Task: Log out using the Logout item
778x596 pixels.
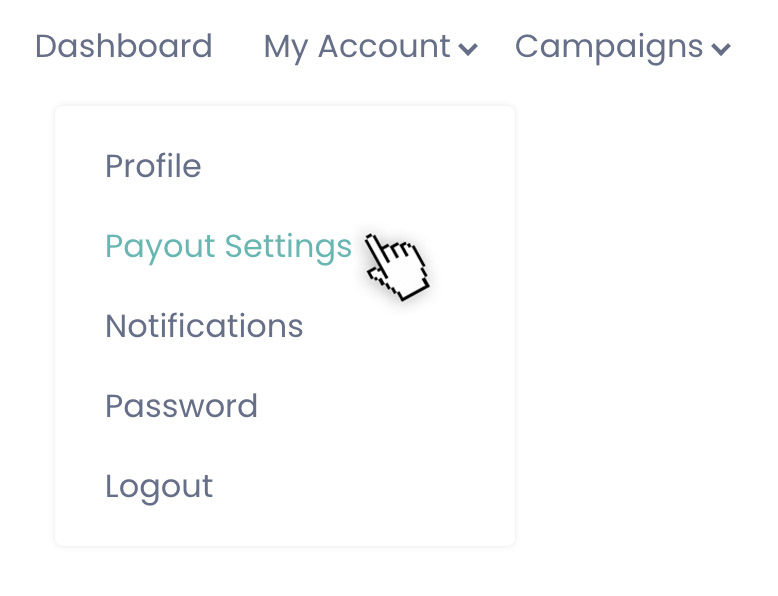Action: tap(159, 487)
